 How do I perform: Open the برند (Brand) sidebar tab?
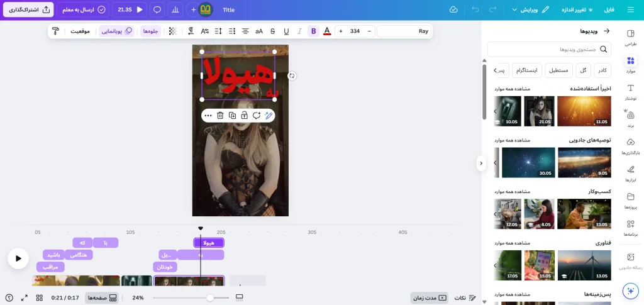click(x=630, y=119)
